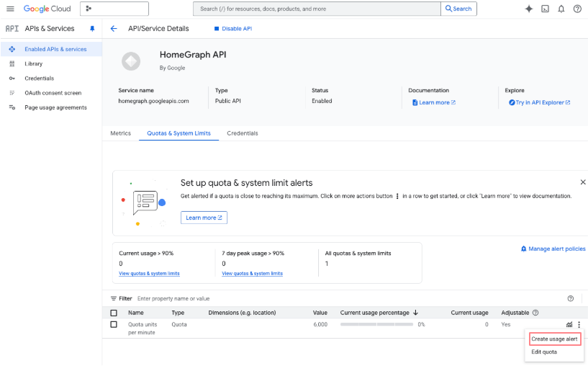The height and width of the screenshot is (366, 588).
Task: Show usage chart icon in quota row
Action: [x=569, y=324]
